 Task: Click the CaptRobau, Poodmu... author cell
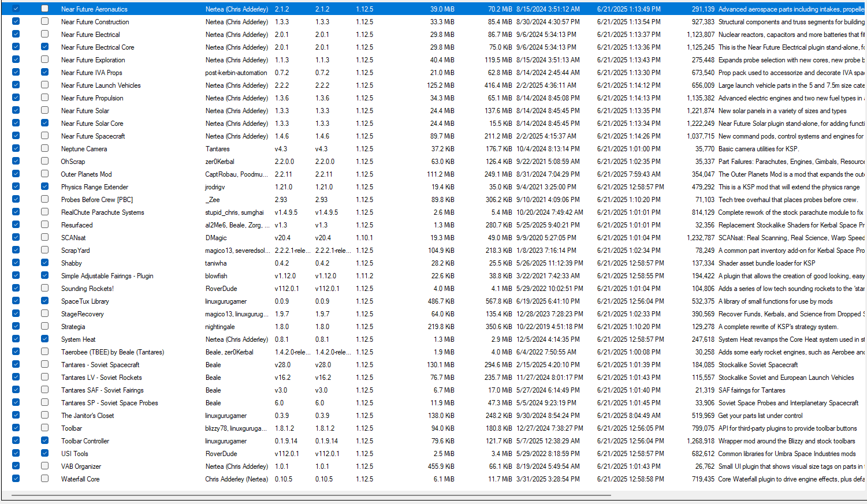click(x=236, y=174)
